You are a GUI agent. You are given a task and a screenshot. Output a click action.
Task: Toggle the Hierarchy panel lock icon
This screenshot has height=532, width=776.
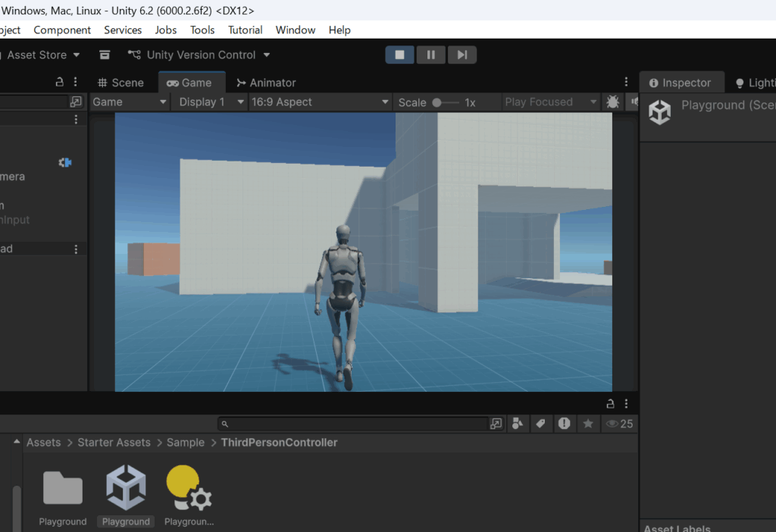tap(60, 82)
